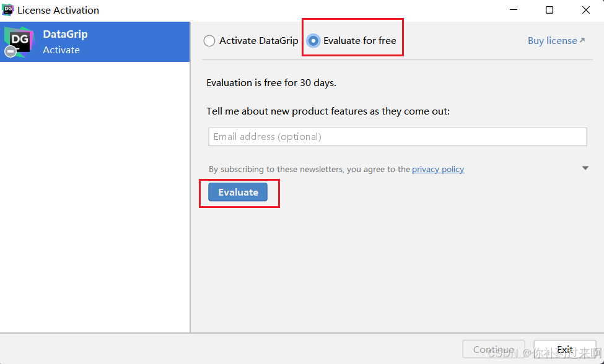Select the Evaluate for free radio button
This screenshot has height=364, width=604.
point(313,41)
